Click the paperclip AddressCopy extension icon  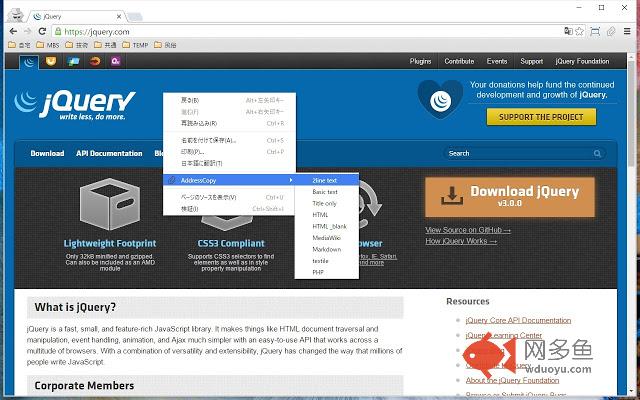coord(611,31)
